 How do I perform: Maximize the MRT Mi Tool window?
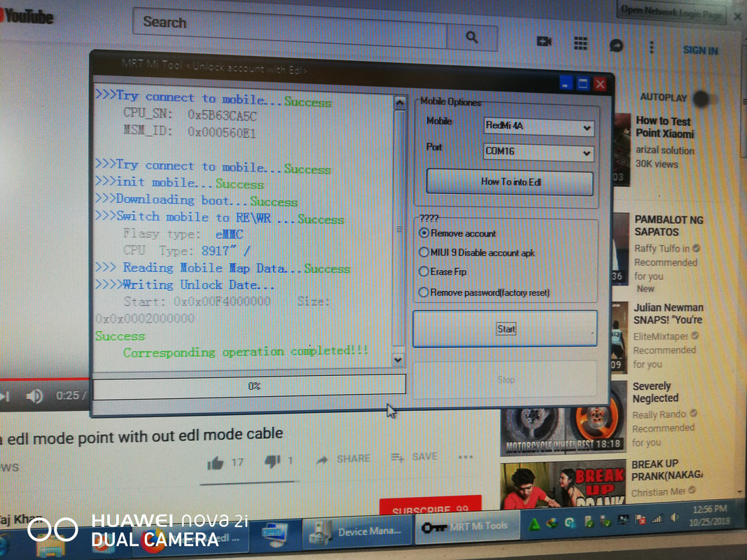(x=582, y=84)
